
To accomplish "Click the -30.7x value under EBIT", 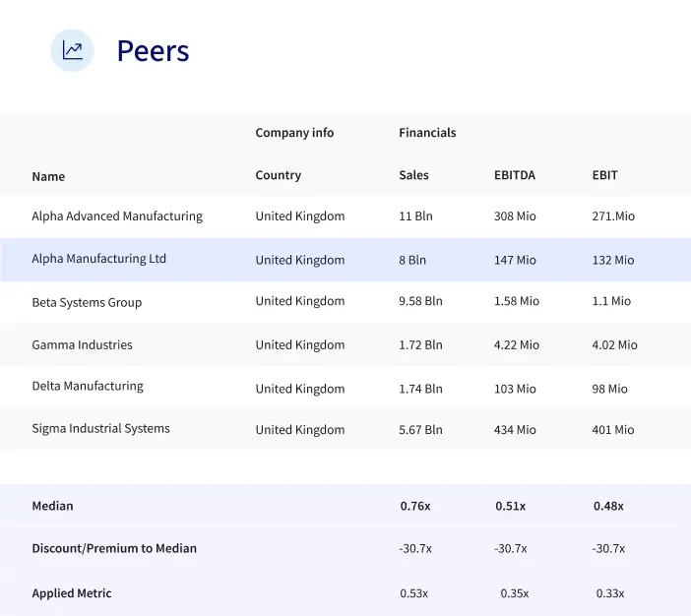I will click(x=608, y=549).
